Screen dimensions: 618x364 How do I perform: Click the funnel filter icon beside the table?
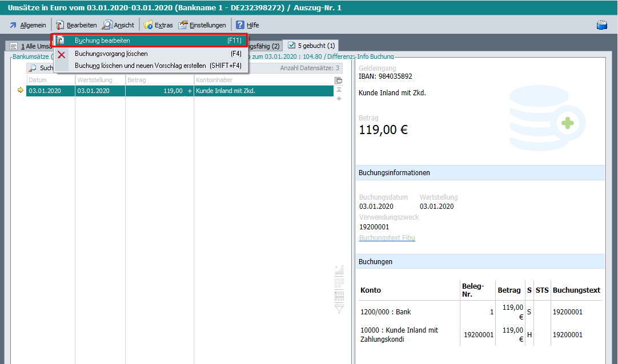339,309
